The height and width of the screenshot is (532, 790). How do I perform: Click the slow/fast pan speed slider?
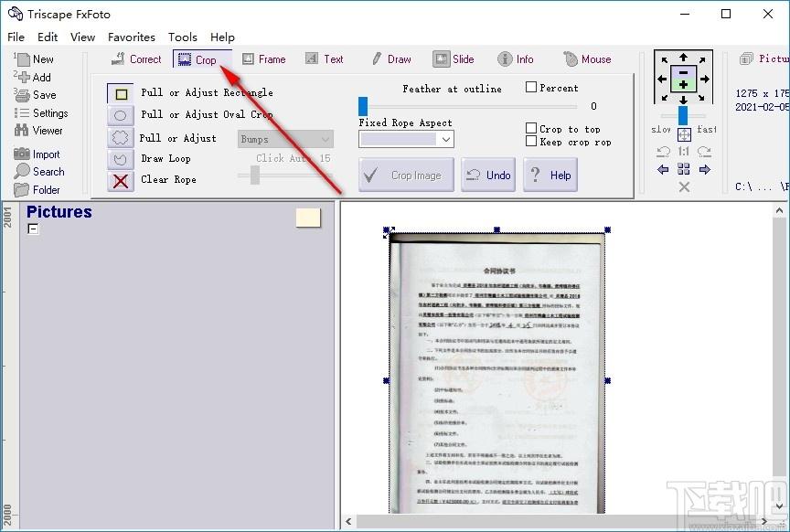(683, 115)
